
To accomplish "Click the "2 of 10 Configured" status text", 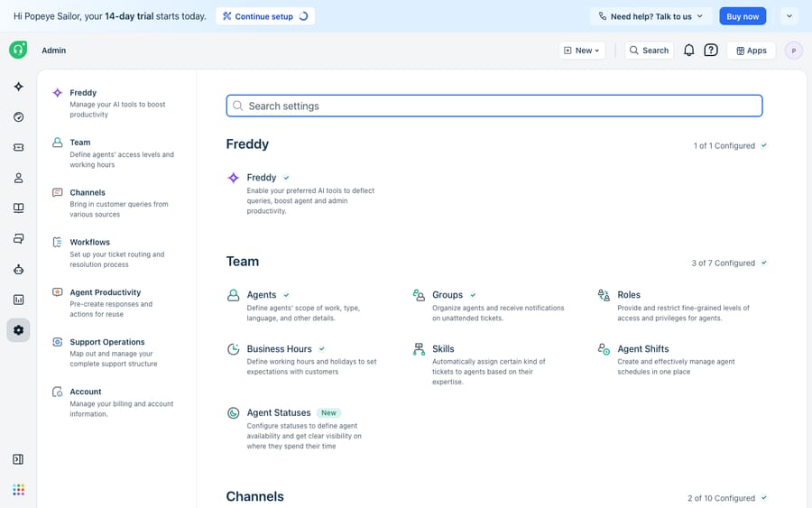I will (721, 498).
